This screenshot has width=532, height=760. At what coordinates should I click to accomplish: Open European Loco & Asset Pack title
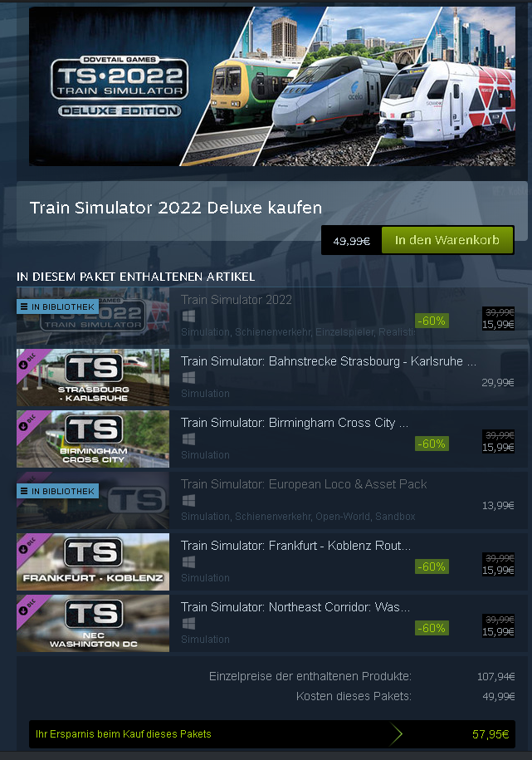(304, 484)
